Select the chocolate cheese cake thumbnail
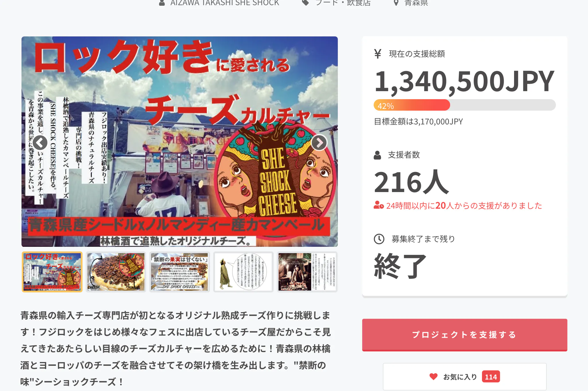The image size is (588, 391). 116,272
